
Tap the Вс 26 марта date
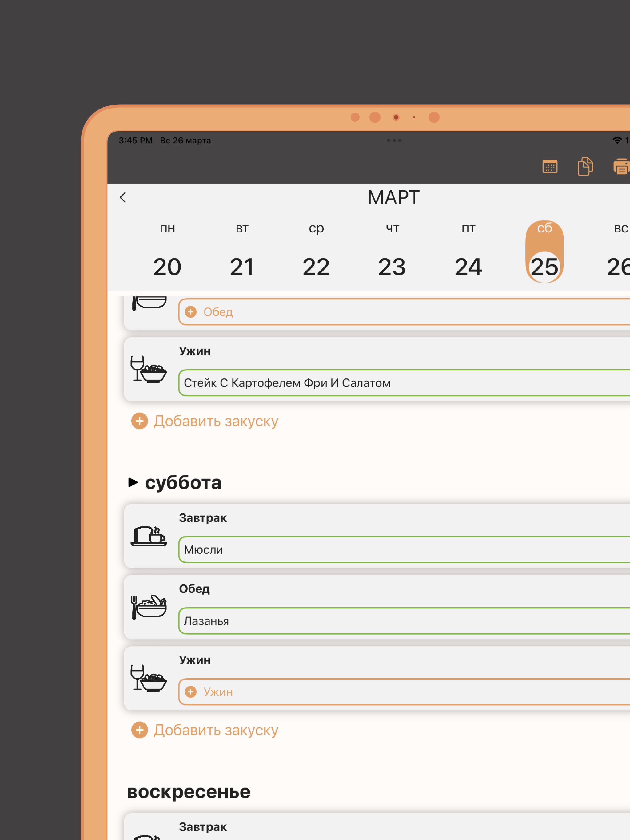(185, 141)
